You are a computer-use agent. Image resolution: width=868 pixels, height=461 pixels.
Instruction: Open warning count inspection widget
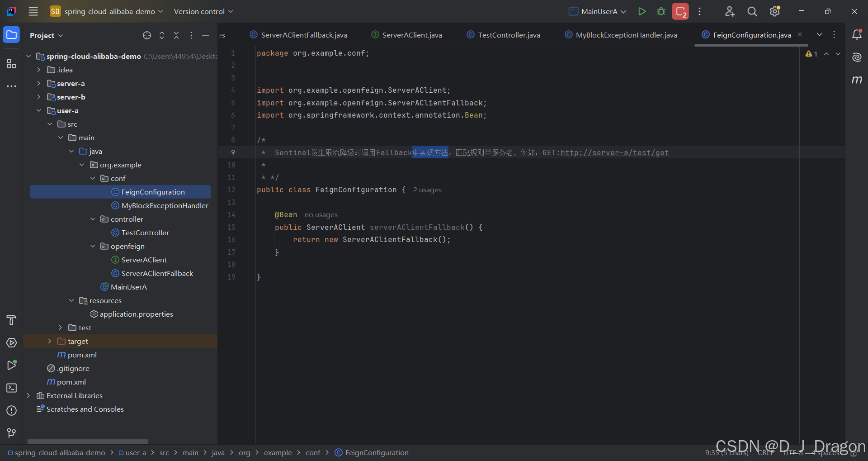(x=811, y=54)
